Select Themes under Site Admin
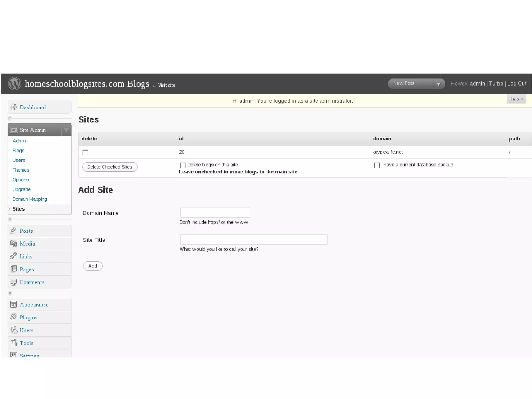 pyautogui.click(x=21, y=170)
